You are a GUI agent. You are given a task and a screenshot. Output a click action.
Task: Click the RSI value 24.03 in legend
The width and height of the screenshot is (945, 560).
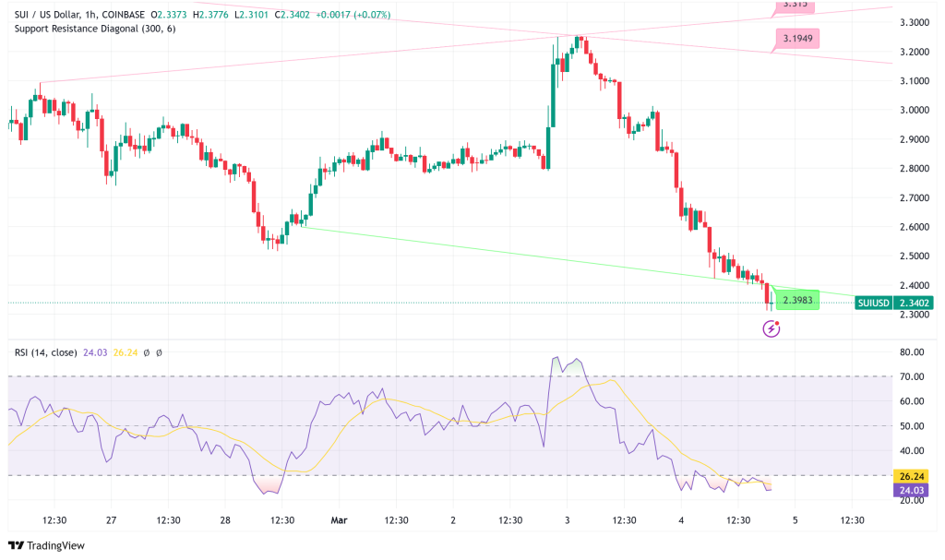click(x=95, y=352)
